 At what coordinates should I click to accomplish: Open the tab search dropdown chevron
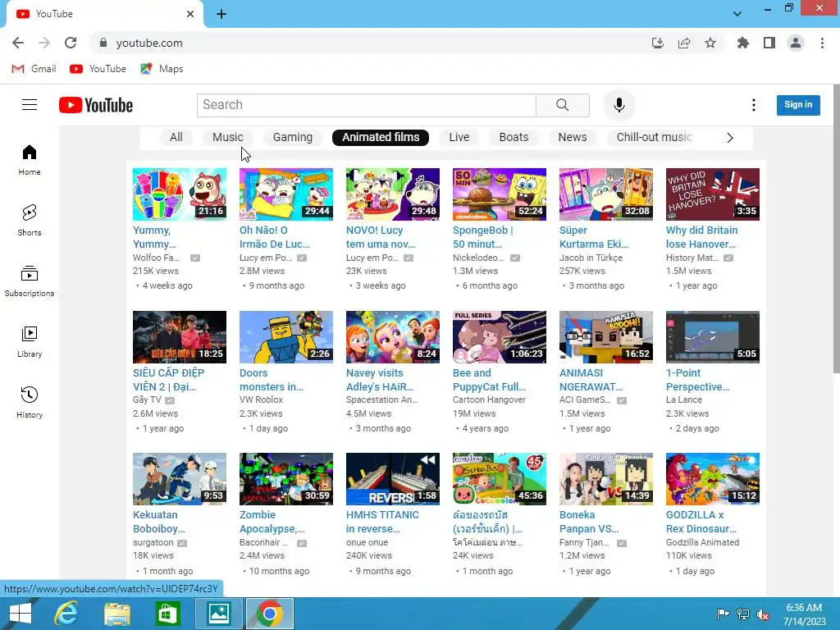pyautogui.click(x=737, y=14)
